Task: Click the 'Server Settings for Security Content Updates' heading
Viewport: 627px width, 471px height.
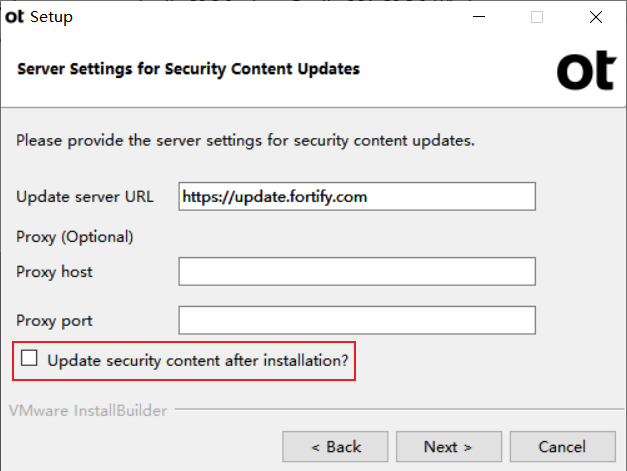Action: (188, 69)
